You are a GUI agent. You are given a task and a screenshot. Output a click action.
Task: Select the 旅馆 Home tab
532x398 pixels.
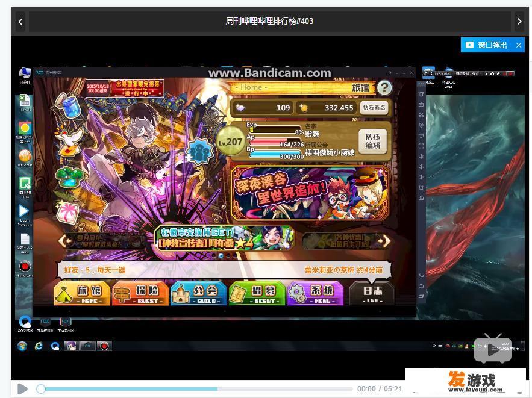pyautogui.click(x=82, y=293)
